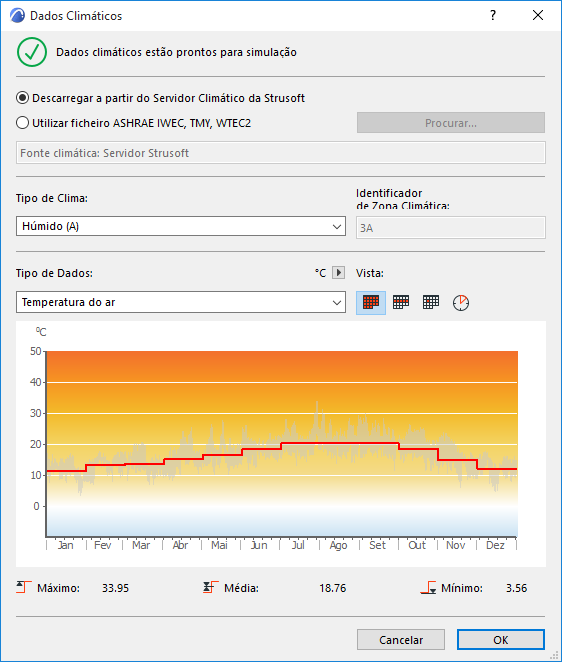The height and width of the screenshot is (662, 562).
Task: Click the Média label
Action: 242,588
